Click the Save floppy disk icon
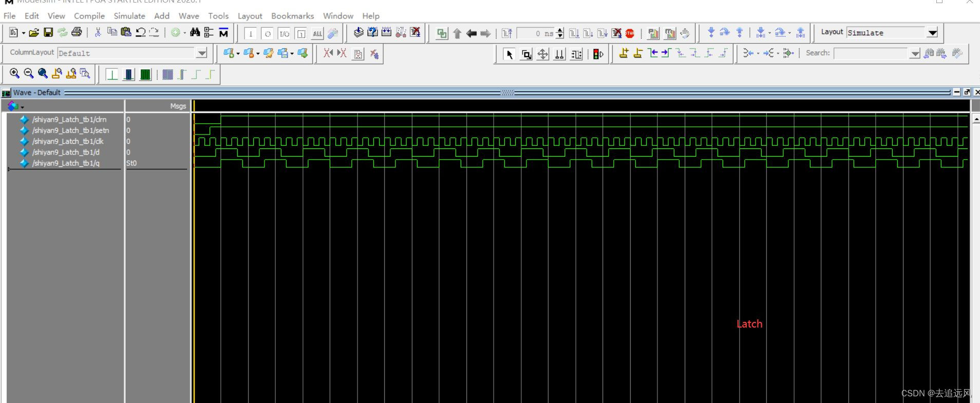 48,33
